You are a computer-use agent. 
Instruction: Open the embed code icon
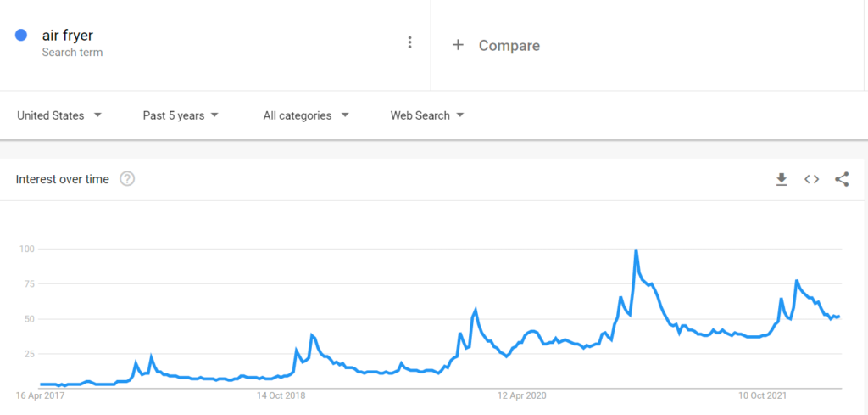(x=811, y=179)
